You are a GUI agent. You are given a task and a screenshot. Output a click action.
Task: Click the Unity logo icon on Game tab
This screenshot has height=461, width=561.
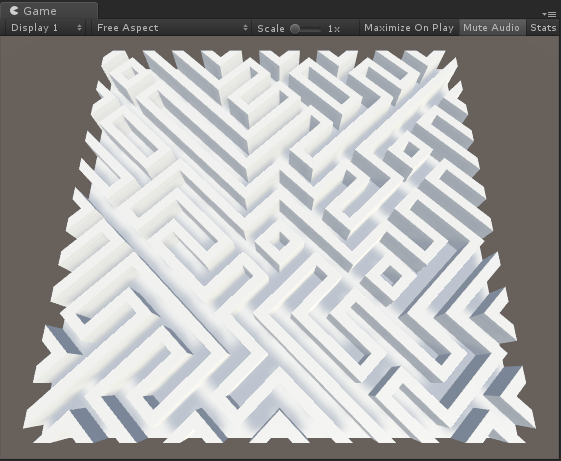14,11
